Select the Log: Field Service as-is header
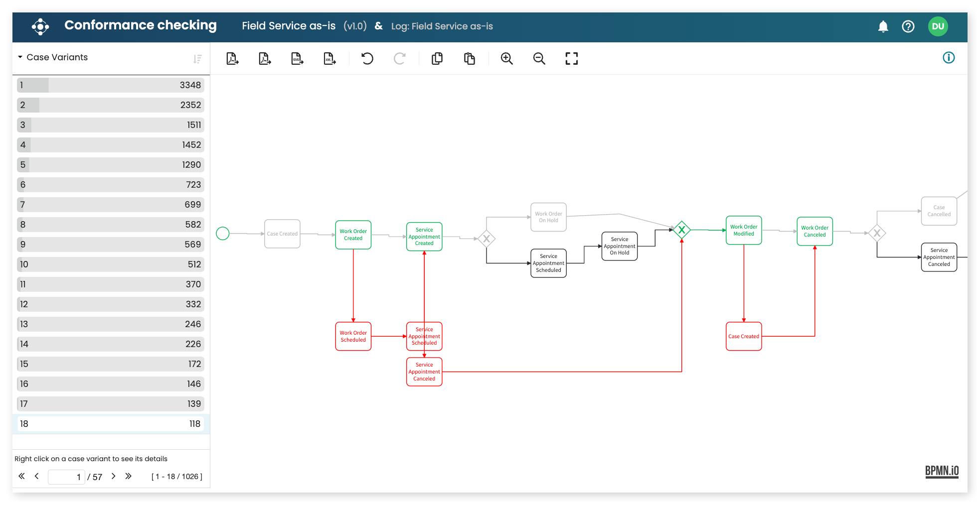This screenshot has height=505, width=980. 442,26
